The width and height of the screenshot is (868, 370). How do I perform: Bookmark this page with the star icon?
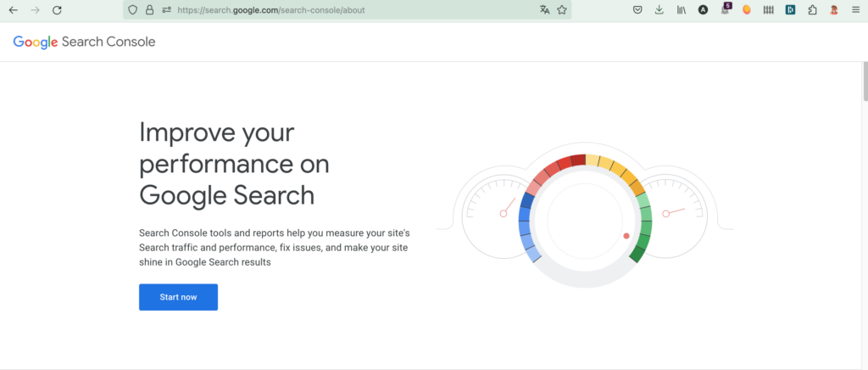(561, 10)
